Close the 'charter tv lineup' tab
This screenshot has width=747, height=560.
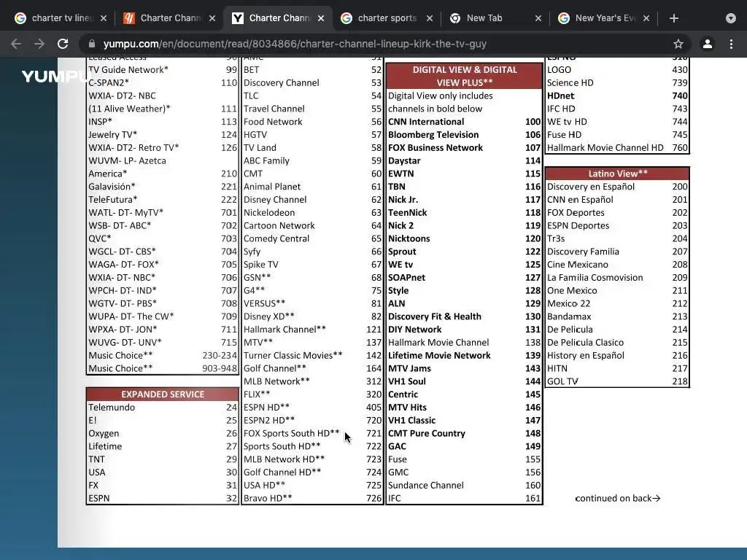coord(104,18)
